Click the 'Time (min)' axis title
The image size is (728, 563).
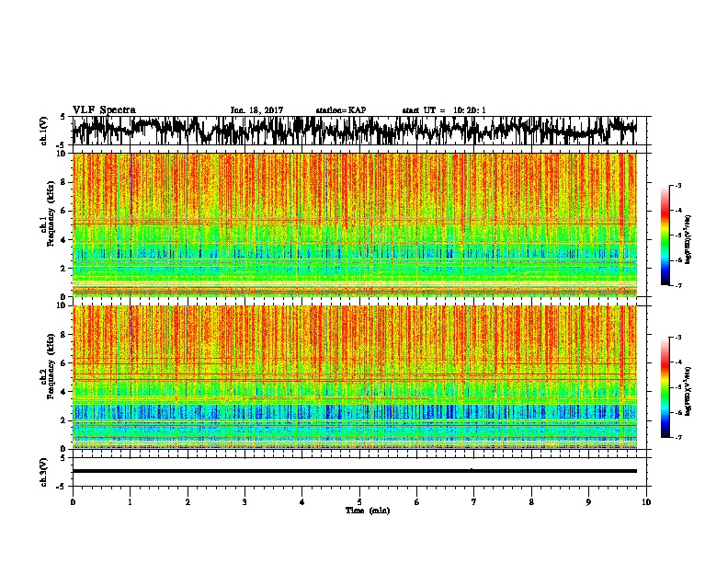(368, 511)
